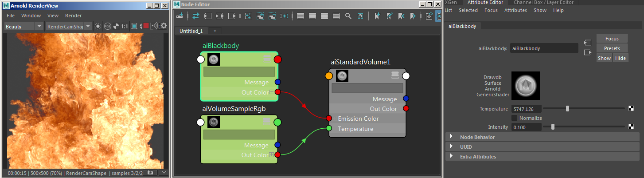Toggle the 1:1 zoom button

pyautogui.click(x=125, y=26)
